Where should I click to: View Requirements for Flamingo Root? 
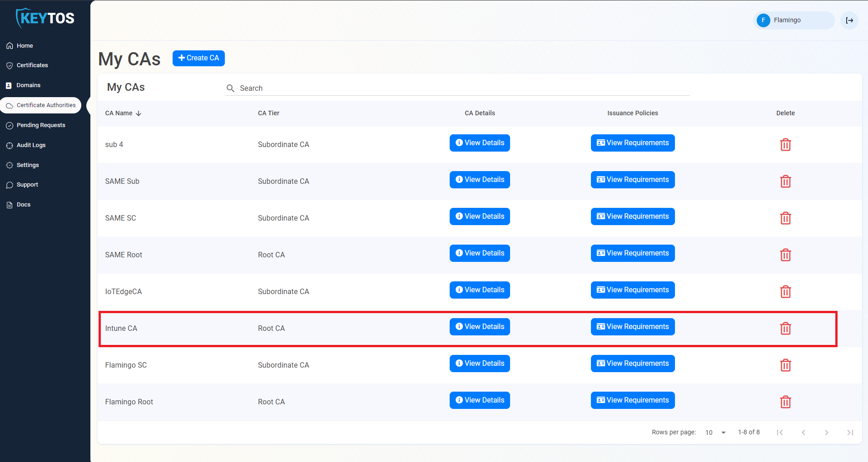point(632,400)
